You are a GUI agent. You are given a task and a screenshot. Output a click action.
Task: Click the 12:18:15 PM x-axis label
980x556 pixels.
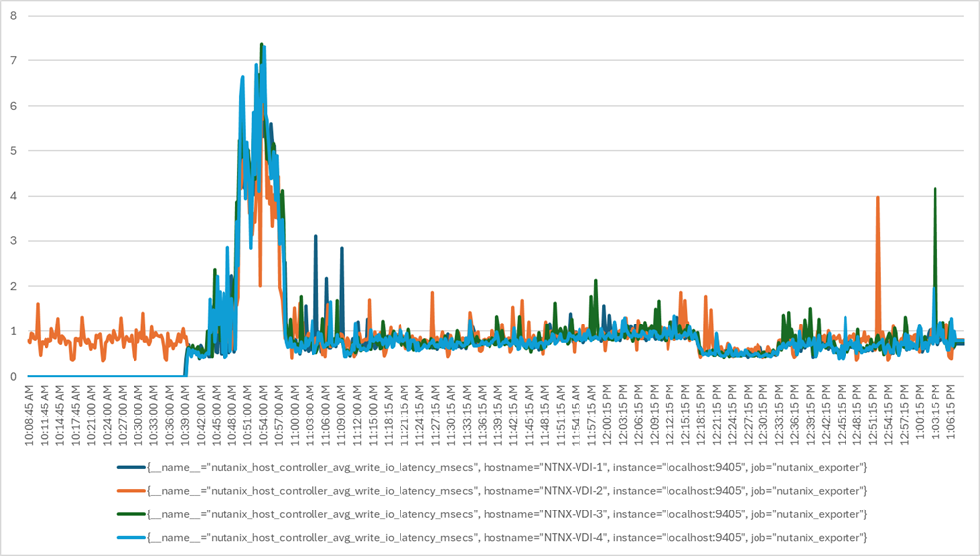click(x=701, y=415)
